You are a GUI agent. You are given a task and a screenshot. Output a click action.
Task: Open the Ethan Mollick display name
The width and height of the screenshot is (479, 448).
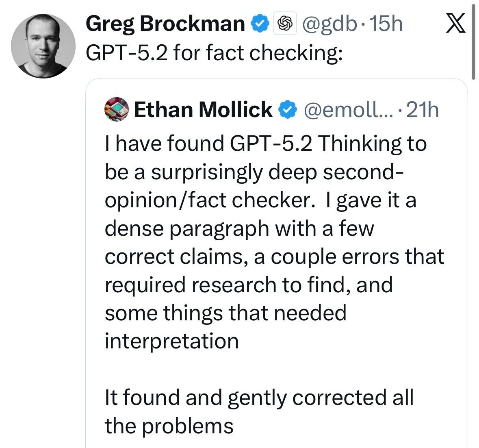pyautogui.click(x=203, y=110)
